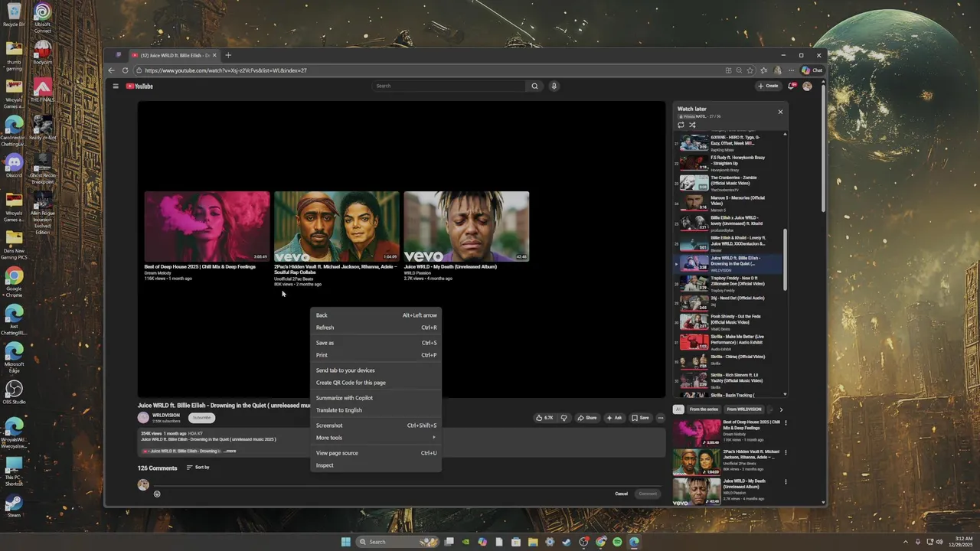Open options for 2Pac's Hidden Vault suggestion
Screen dimensions: 980x551
786,453
